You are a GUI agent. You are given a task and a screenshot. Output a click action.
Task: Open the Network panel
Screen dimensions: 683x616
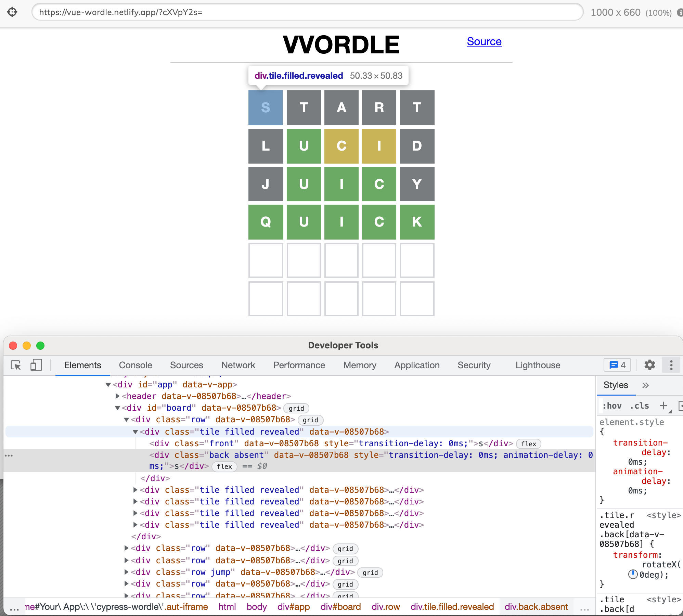click(x=238, y=365)
